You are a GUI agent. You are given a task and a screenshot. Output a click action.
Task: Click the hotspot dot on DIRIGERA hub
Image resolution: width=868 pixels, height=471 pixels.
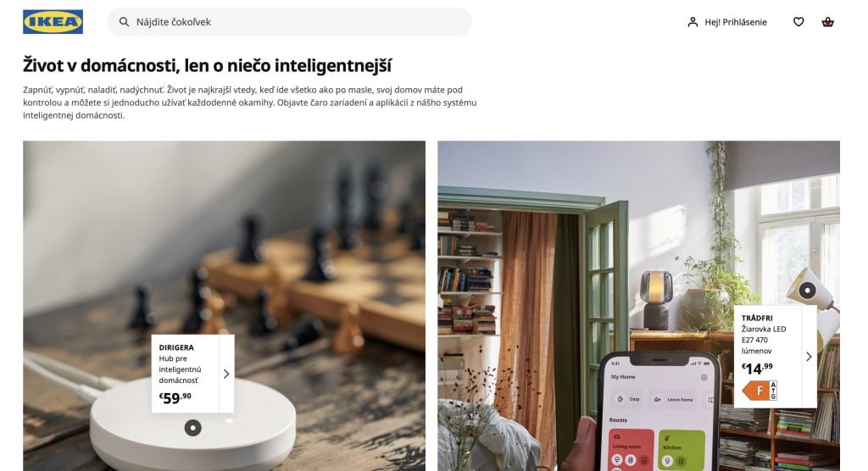[x=192, y=428]
